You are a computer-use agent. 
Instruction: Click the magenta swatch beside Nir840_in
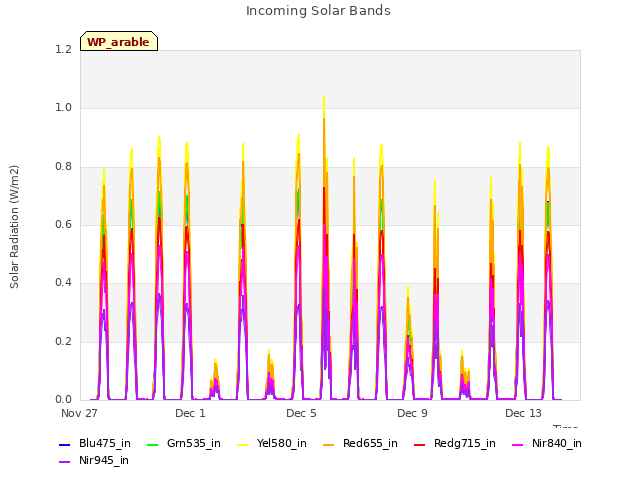pos(518,445)
